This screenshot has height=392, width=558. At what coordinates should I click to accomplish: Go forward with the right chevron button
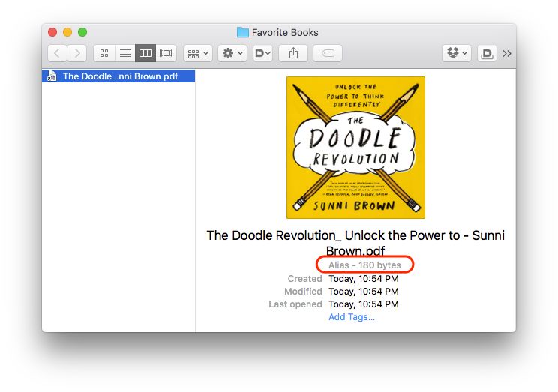click(76, 53)
